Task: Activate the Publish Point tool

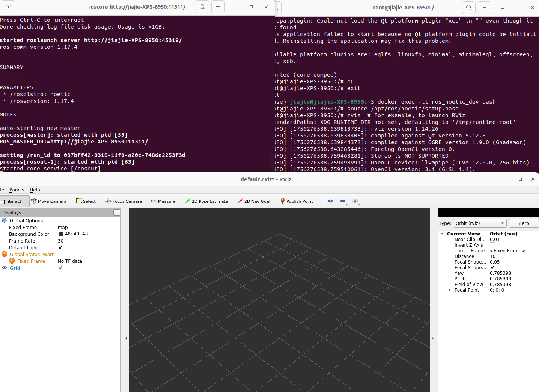Action: click(x=297, y=201)
